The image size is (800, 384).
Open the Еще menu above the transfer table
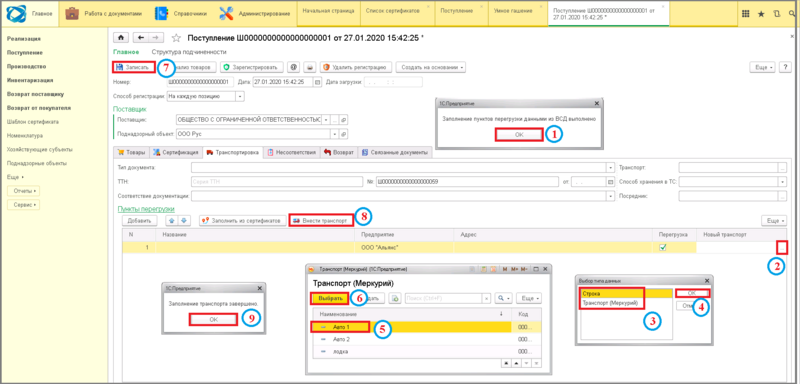(x=774, y=221)
